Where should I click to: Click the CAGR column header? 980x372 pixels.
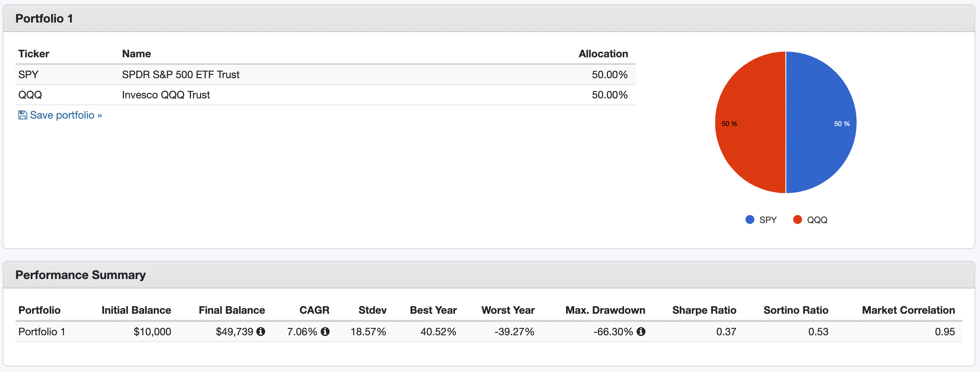314,310
